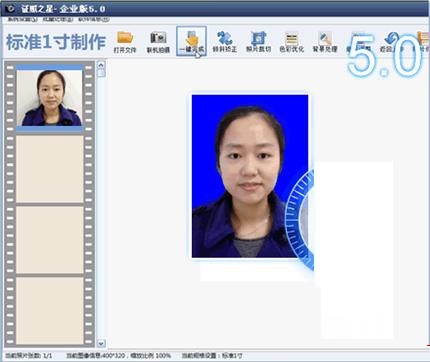Select the 照片裁切 photo crop tool
The width and height of the screenshot is (430, 362).
point(258,42)
